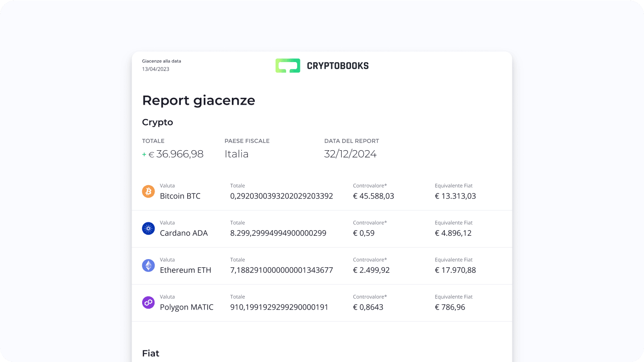Click Polygon MATIC Controvalore € 0,8643

click(x=368, y=307)
